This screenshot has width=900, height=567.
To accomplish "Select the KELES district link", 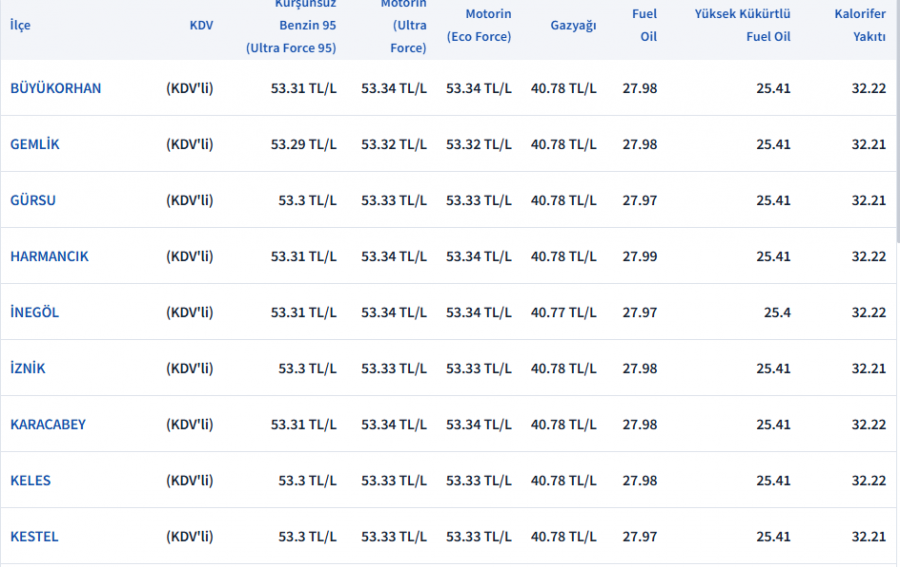I will [x=30, y=480].
